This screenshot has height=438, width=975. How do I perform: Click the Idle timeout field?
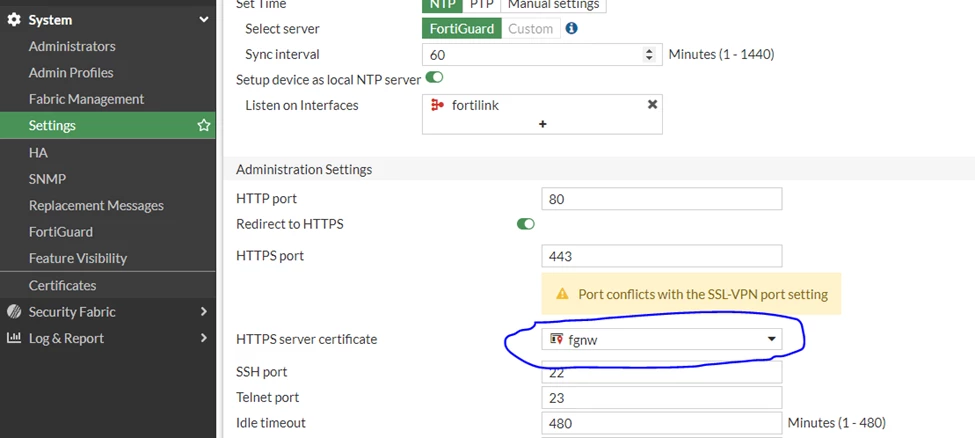point(662,423)
